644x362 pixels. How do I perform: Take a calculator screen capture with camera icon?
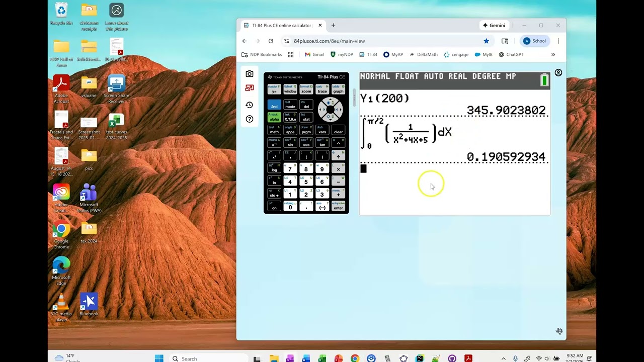tap(249, 74)
